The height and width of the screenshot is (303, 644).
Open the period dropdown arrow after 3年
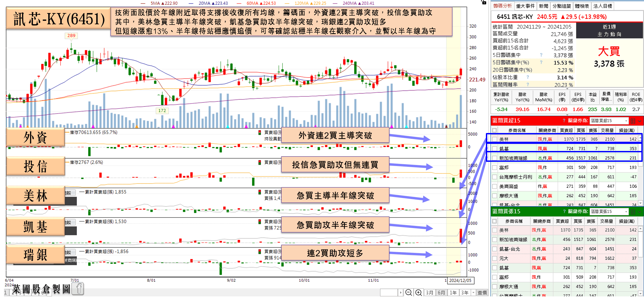tap(473, 292)
